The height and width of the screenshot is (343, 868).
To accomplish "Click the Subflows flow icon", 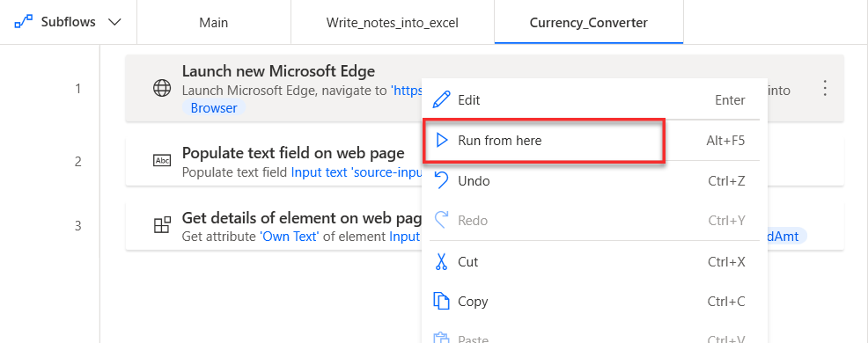I will [23, 23].
